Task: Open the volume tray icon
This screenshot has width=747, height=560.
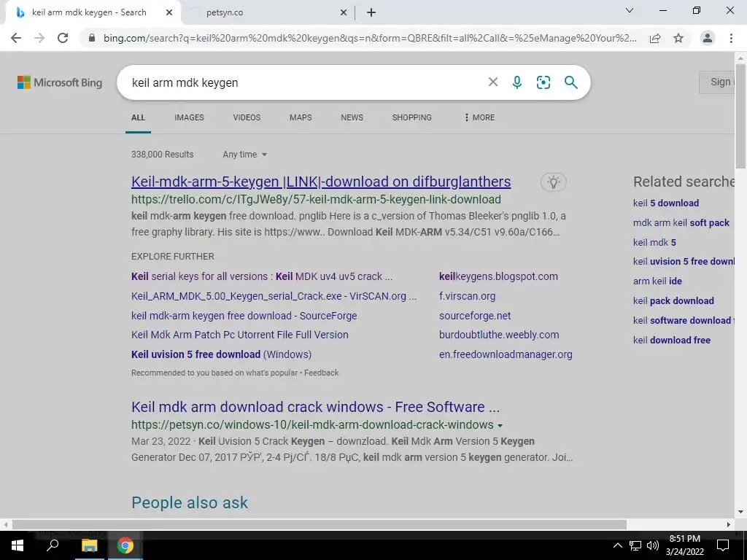Action: (653, 545)
